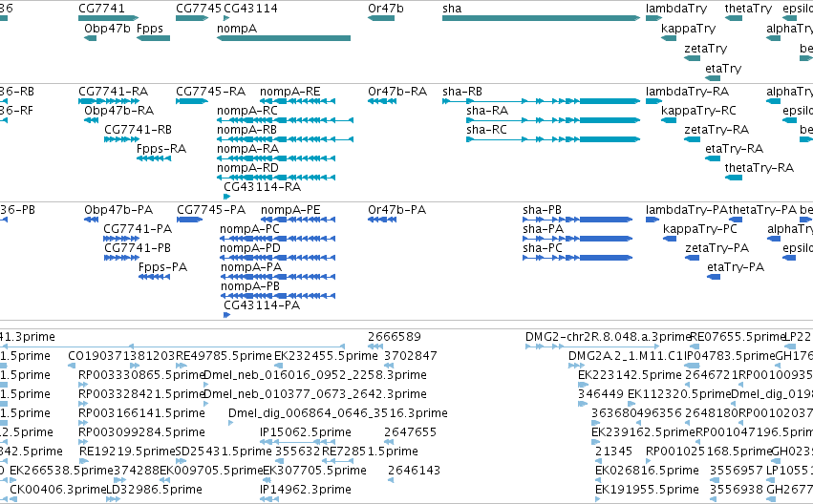
Task: Click protein kappaTry-PC label
Action: click(700, 229)
